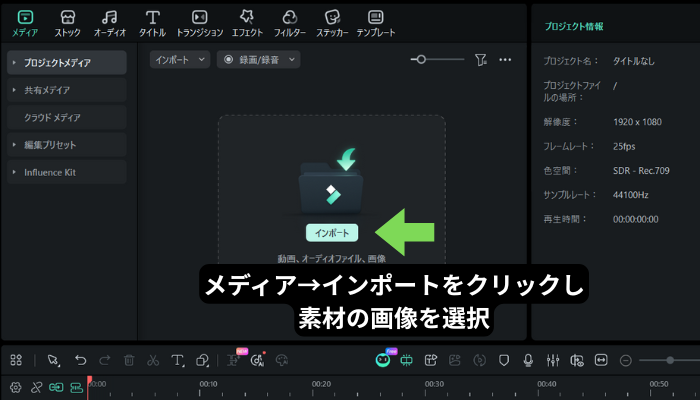Click the red playhead at 00:00
The height and width of the screenshot is (400, 700).
pyautogui.click(x=89, y=382)
